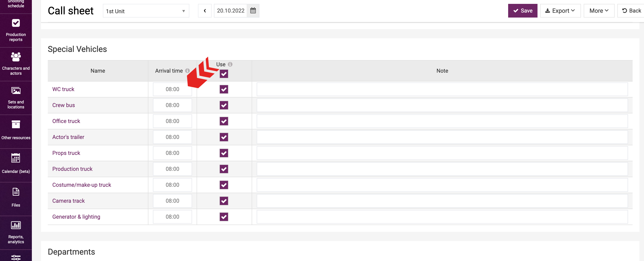Viewport: 644px width, 261px height.
Task: Click the Camera track note field
Action: 442,201
